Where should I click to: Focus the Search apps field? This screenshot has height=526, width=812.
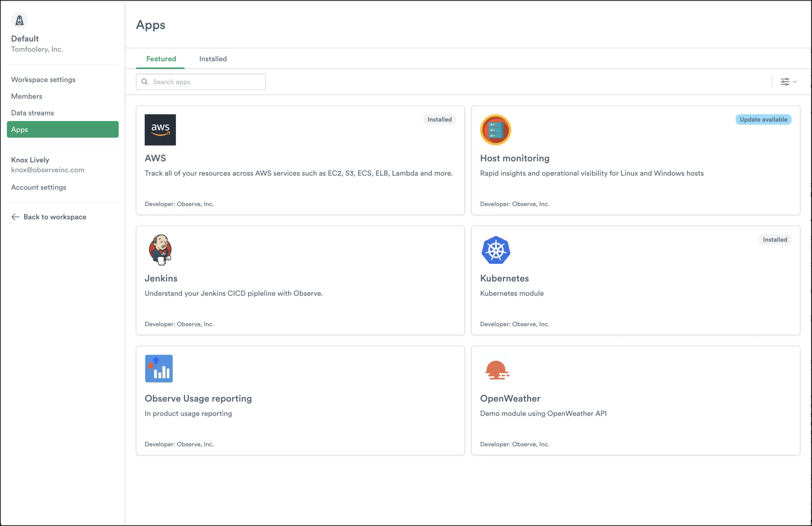(x=201, y=82)
